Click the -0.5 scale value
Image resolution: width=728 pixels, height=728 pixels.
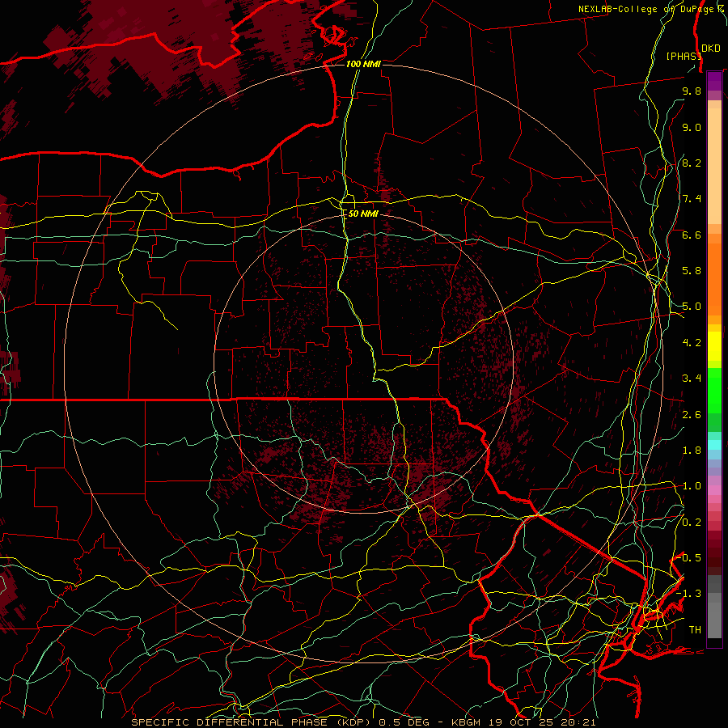pyautogui.click(x=688, y=558)
